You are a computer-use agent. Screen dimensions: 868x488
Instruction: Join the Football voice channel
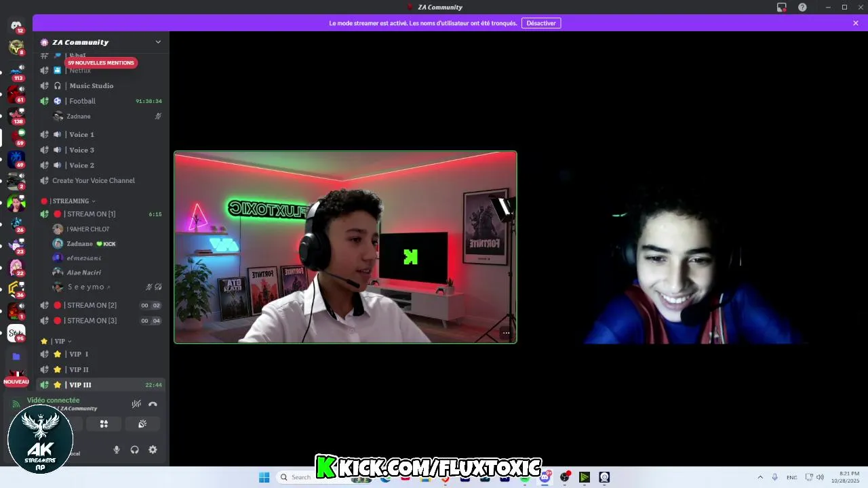[102, 101]
